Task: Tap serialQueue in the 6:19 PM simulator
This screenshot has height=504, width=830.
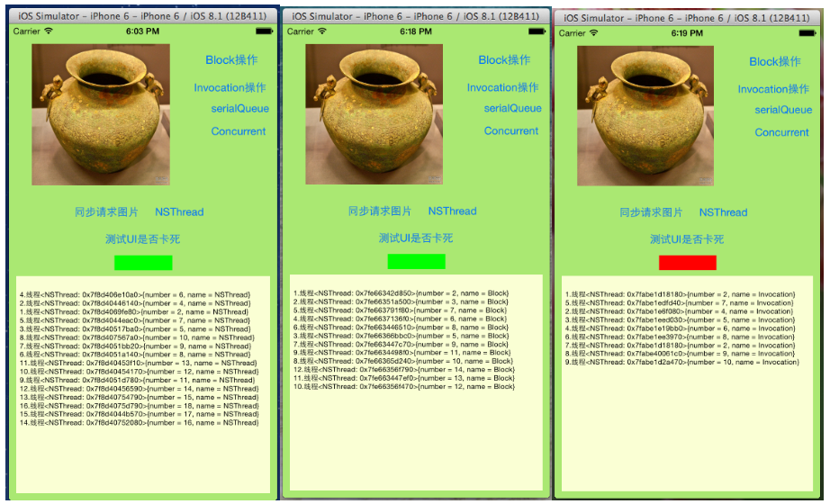Action: tap(783, 110)
